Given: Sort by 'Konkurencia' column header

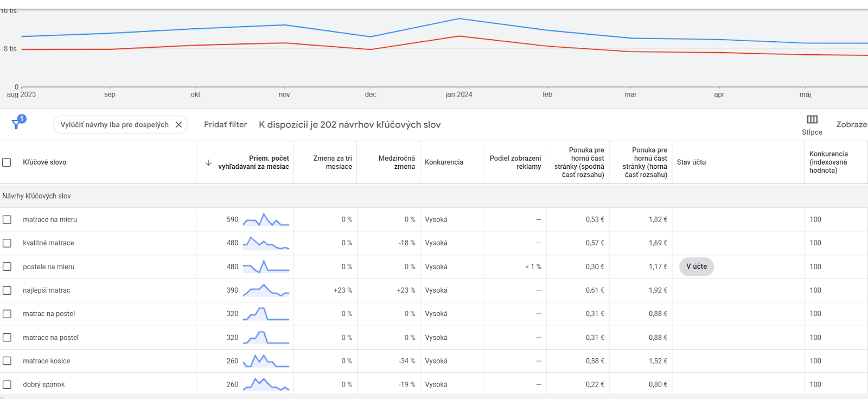Looking at the screenshot, I should tap(444, 162).
